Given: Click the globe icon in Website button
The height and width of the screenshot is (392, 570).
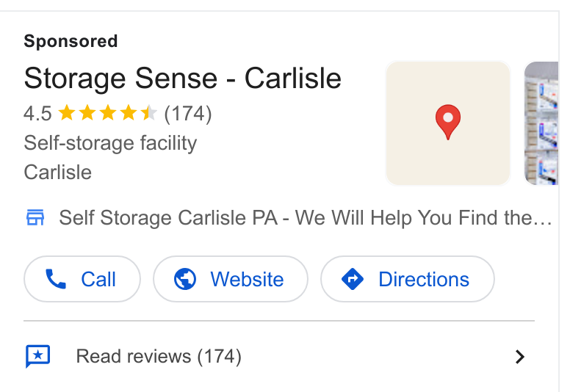Looking at the screenshot, I should 185,279.
